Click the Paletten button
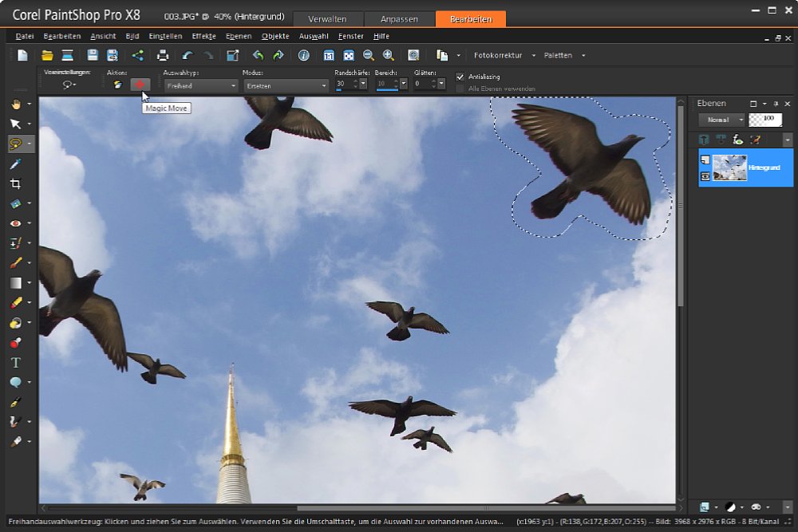Image resolution: width=798 pixels, height=532 pixels. point(558,55)
